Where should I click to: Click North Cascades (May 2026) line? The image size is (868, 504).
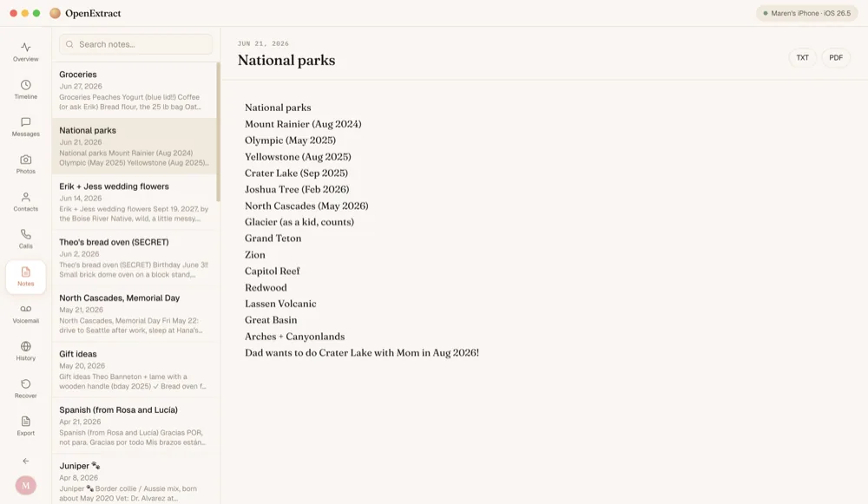coord(306,206)
